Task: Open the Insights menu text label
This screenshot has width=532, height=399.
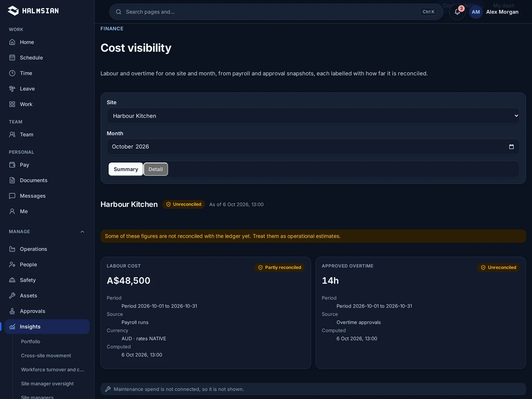Action: (x=30, y=327)
